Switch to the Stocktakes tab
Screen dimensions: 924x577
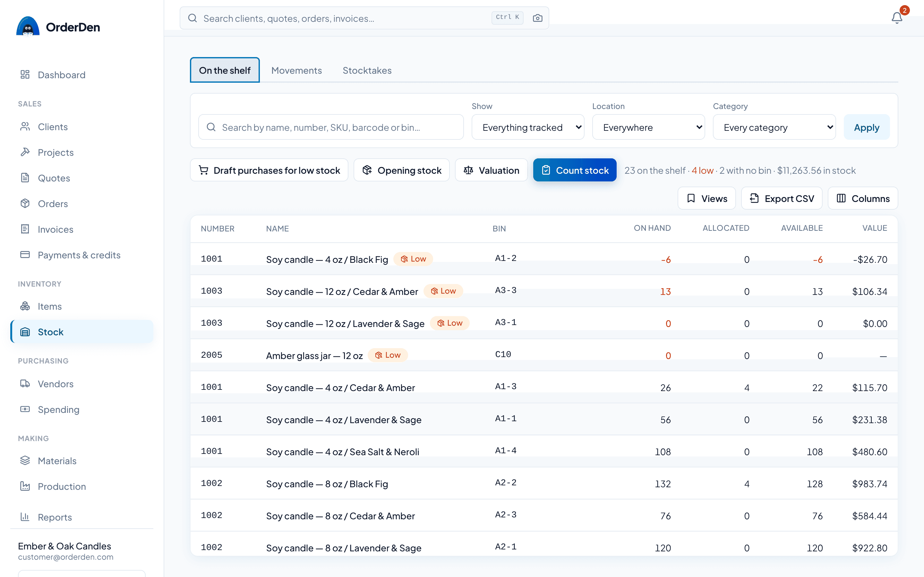click(367, 71)
